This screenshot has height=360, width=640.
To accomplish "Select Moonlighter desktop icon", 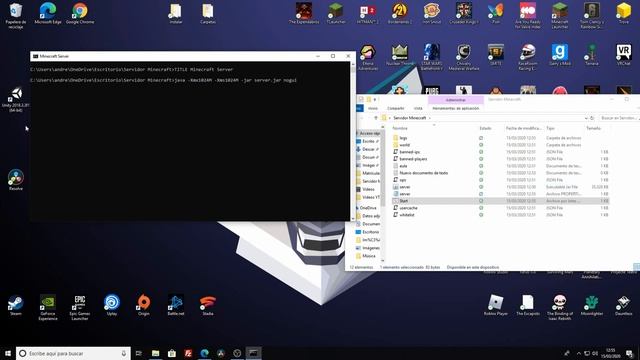I will pyautogui.click(x=592, y=305).
